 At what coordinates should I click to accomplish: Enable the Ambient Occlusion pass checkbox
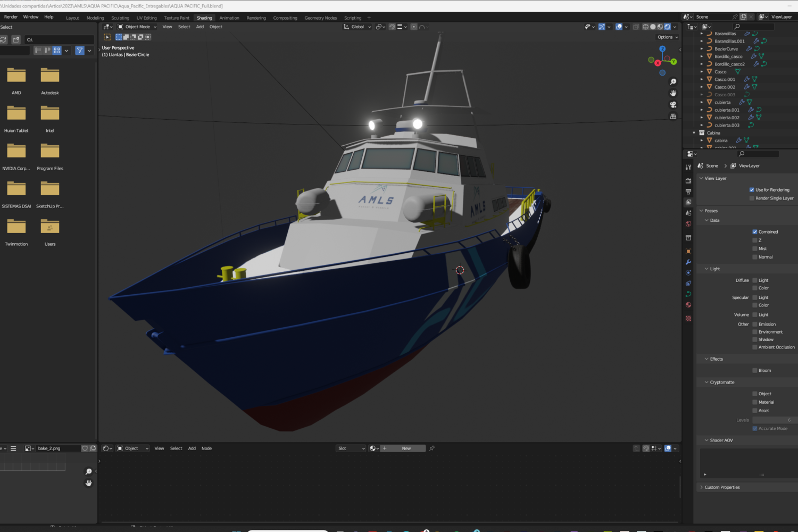click(755, 347)
